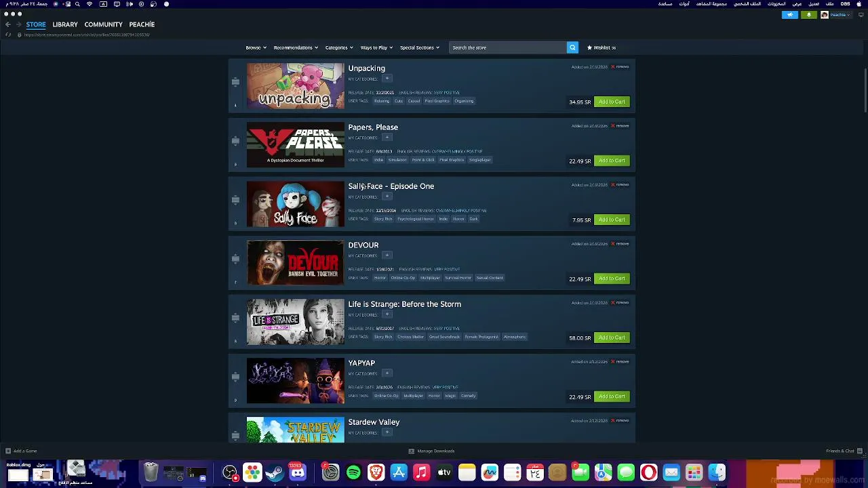
Task: Select the Simulation tag on Papers, Please
Action: 397,160
